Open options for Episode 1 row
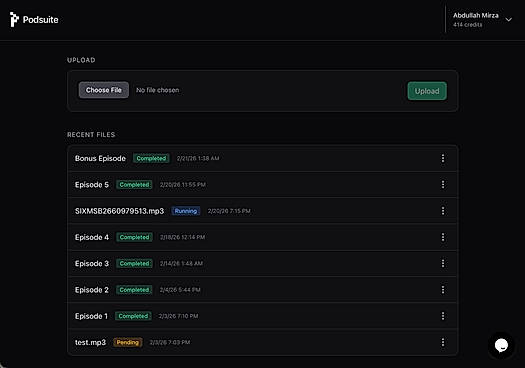The width and height of the screenshot is (525, 368). coord(443,316)
